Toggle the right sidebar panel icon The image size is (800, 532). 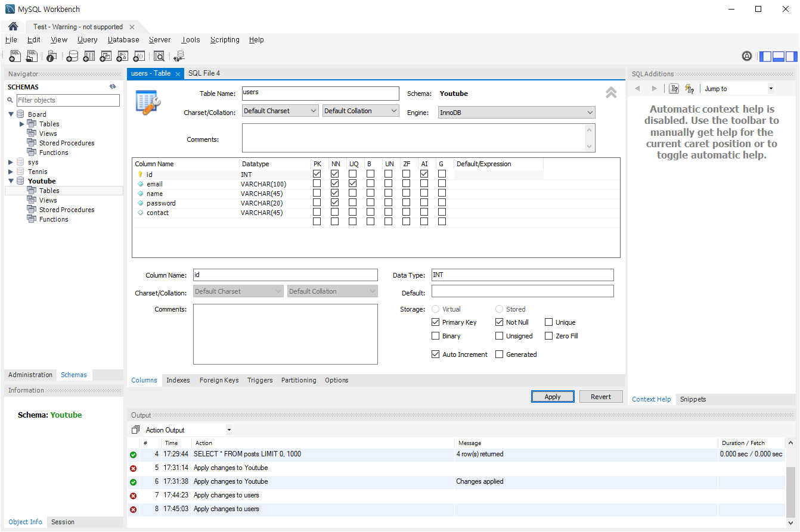coord(791,57)
